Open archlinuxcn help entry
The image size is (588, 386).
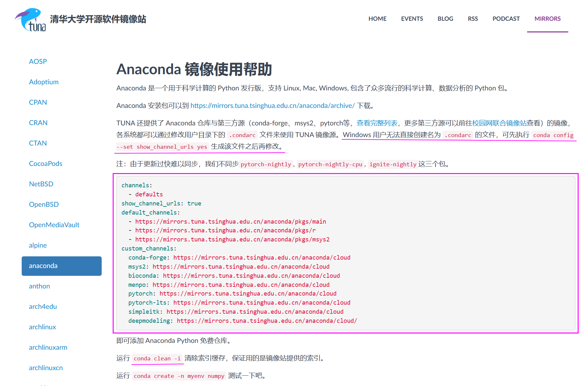46,368
